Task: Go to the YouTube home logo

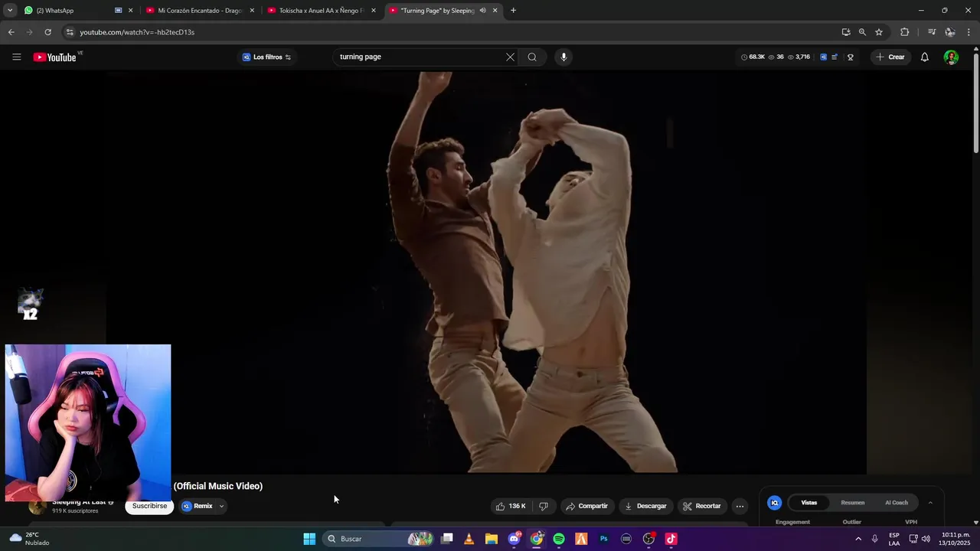Action: coord(55,57)
